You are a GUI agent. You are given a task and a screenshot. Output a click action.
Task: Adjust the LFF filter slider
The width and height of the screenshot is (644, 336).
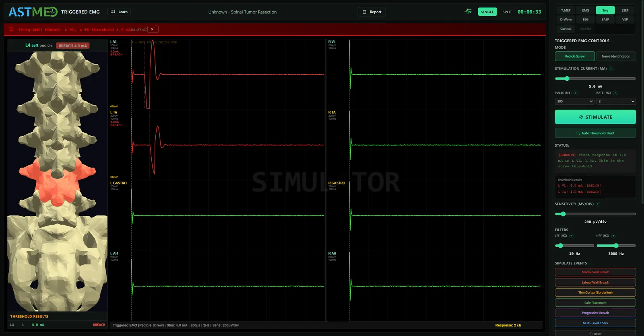pos(574,246)
